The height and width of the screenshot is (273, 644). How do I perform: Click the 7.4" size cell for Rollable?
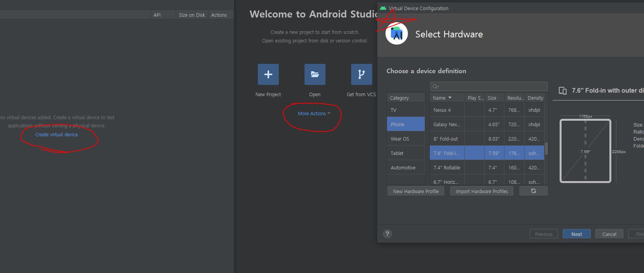click(x=495, y=167)
